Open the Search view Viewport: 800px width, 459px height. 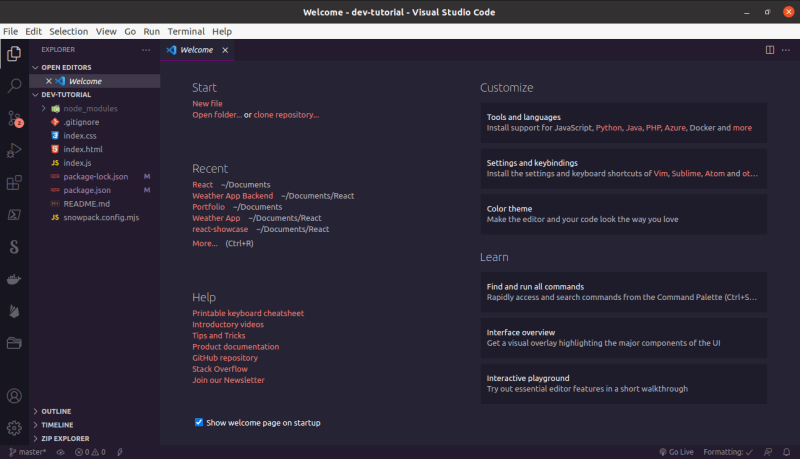click(14, 86)
